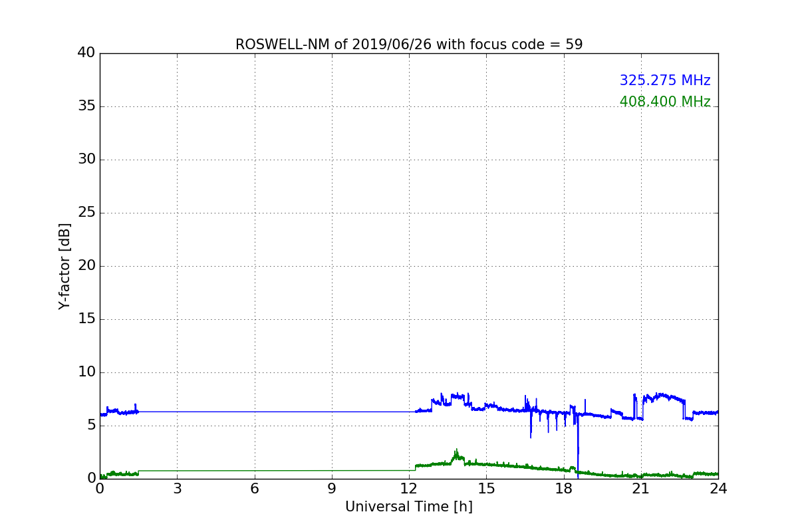Click x-axis tick label '15'

point(486,488)
